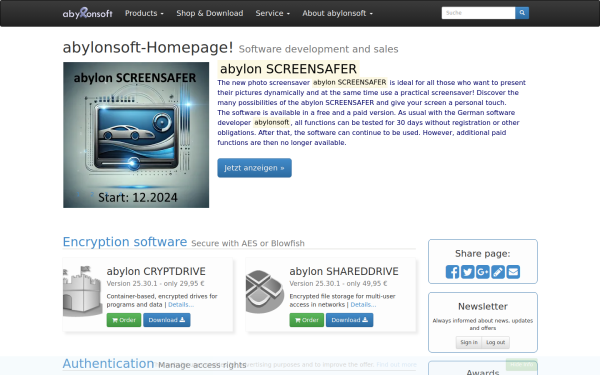Click the Jetzt anzeigen button
Image resolution: width=600 pixels, height=375 pixels.
coord(254,168)
